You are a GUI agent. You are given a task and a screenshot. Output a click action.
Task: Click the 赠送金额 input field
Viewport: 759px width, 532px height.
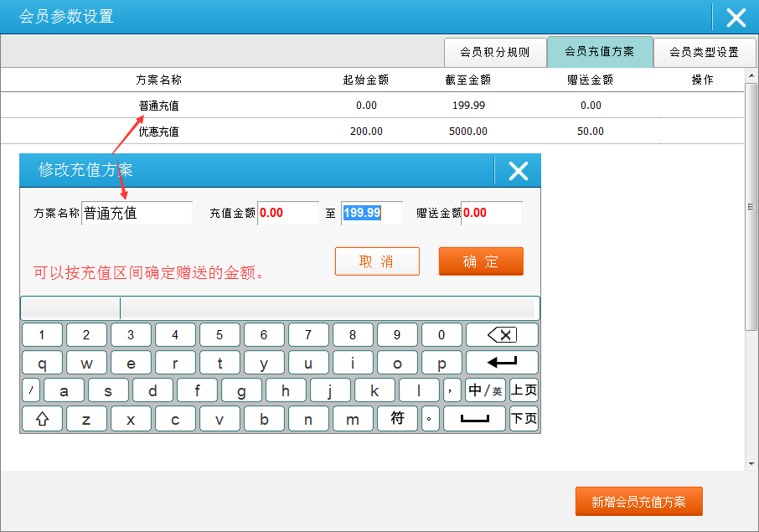492,214
